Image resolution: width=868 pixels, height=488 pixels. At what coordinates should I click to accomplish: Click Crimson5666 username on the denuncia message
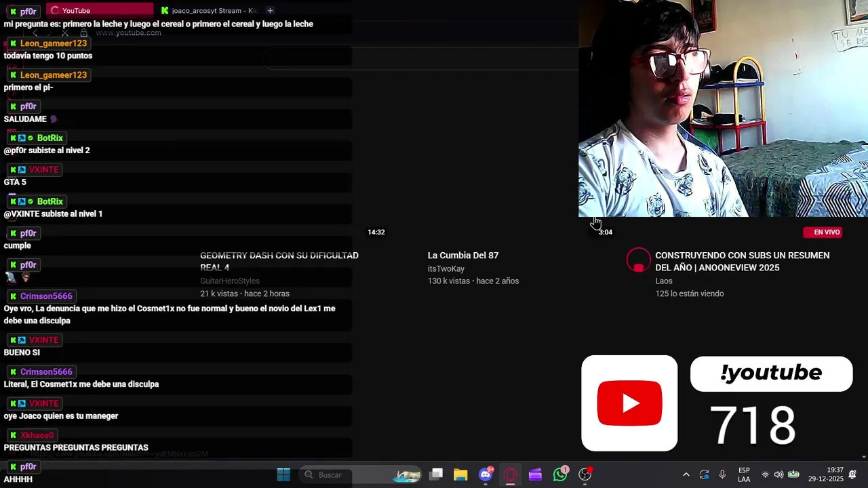pos(46,296)
